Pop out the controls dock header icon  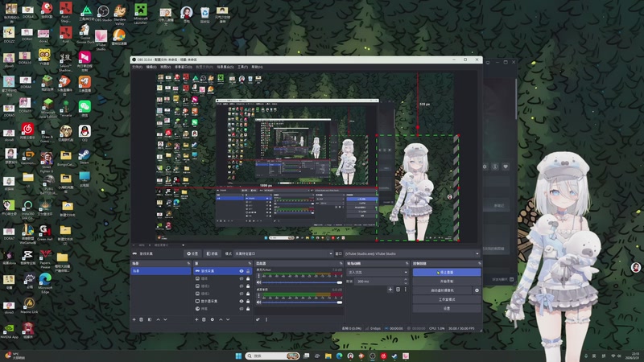tap(479, 263)
